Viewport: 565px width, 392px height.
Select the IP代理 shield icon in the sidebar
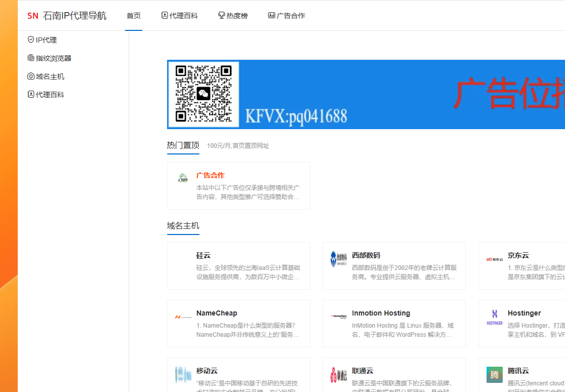pos(31,40)
